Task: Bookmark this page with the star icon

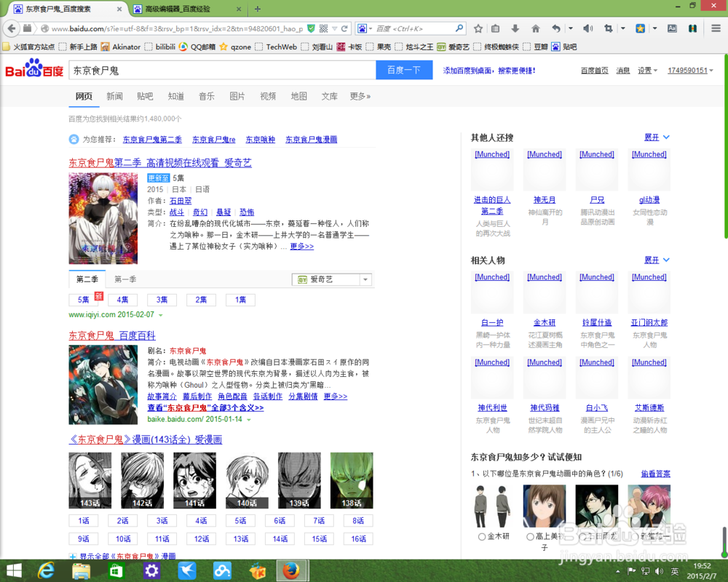Action: click(x=478, y=29)
